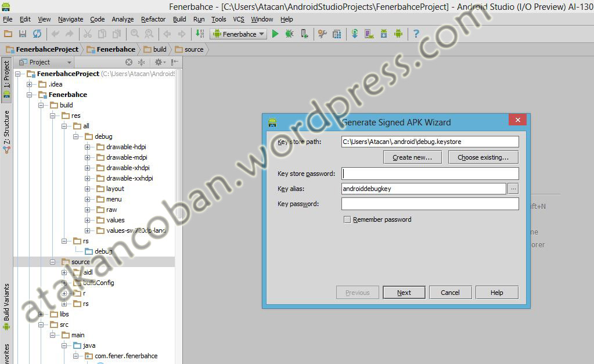
Task: Click Create new... keystore button
Action: 412,157
